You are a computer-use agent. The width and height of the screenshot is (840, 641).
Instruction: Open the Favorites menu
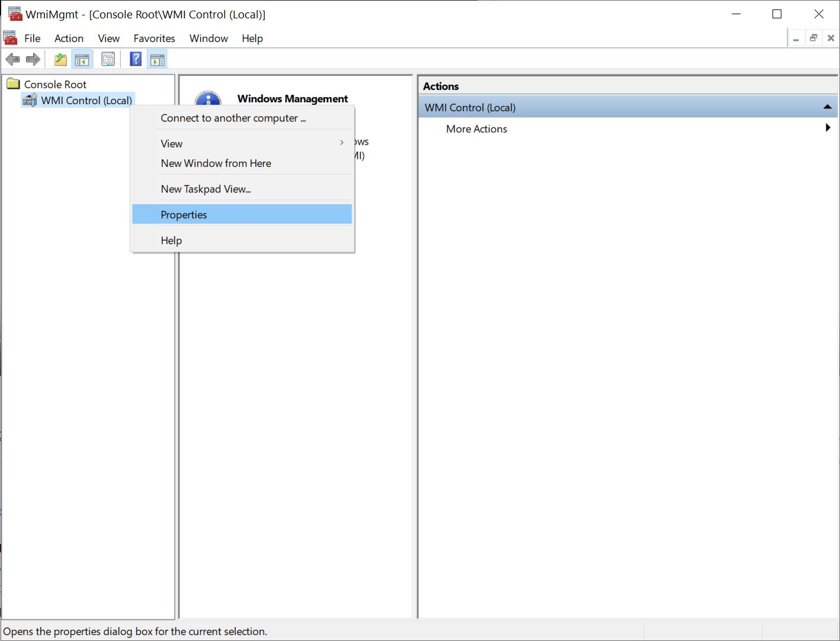(x=154, y=38)
